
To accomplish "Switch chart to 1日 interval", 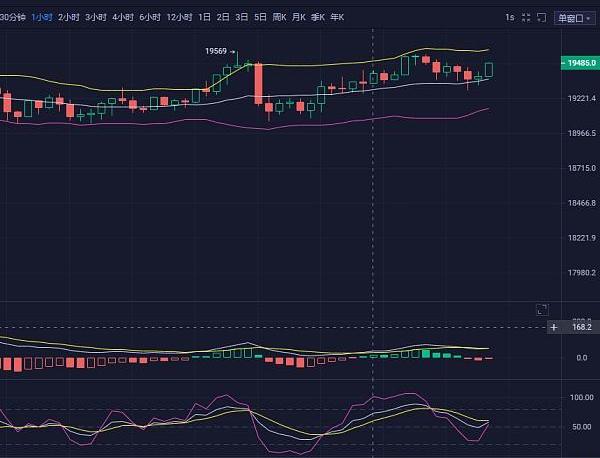I will tap(204, 17).
